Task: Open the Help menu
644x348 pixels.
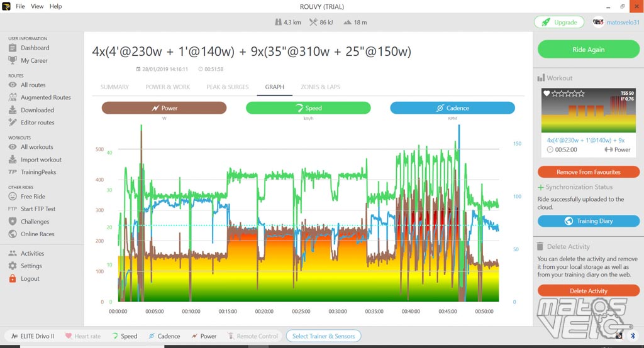Action: 56,6
